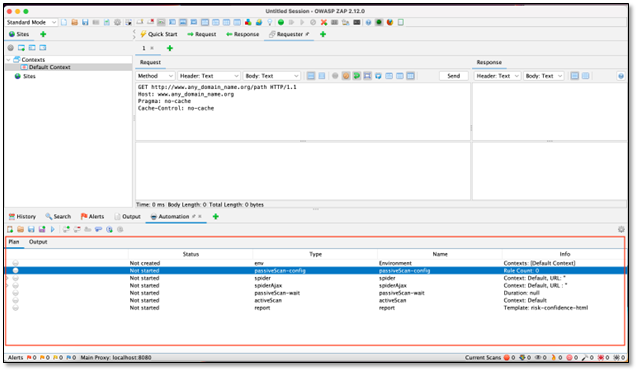
Task: Open the Output tab beside Alerts
Action: pyautogui.click(x=127, y=217)
